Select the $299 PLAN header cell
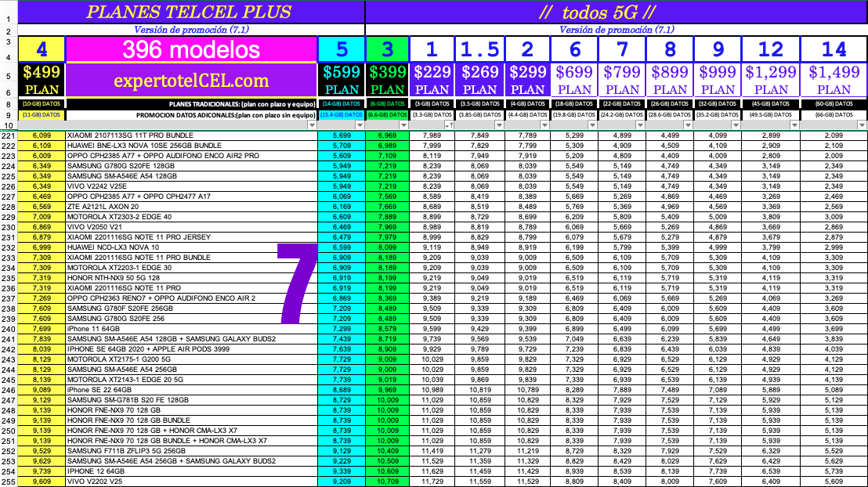The width and height of the screenshot is (868, 487). pyautogui.click(x=527, y=80)
